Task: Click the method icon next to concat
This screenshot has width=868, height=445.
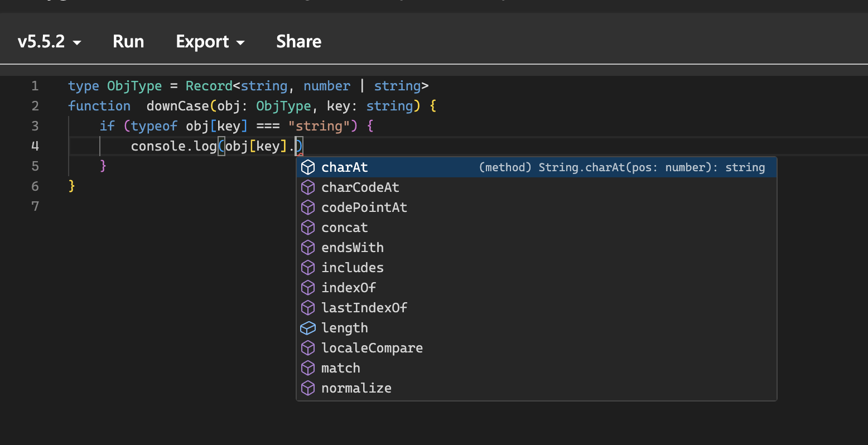Action: pyautogui.click(x=308, y=227)
